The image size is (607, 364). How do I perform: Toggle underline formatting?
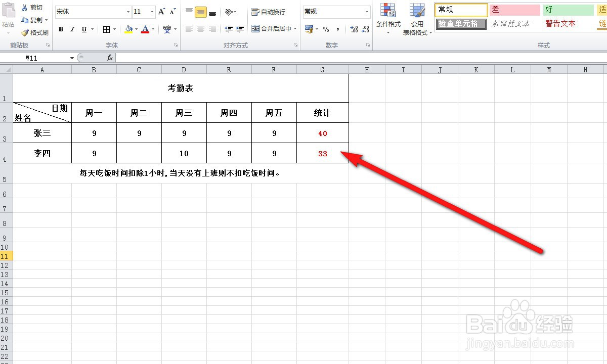[x=83, y=29]
